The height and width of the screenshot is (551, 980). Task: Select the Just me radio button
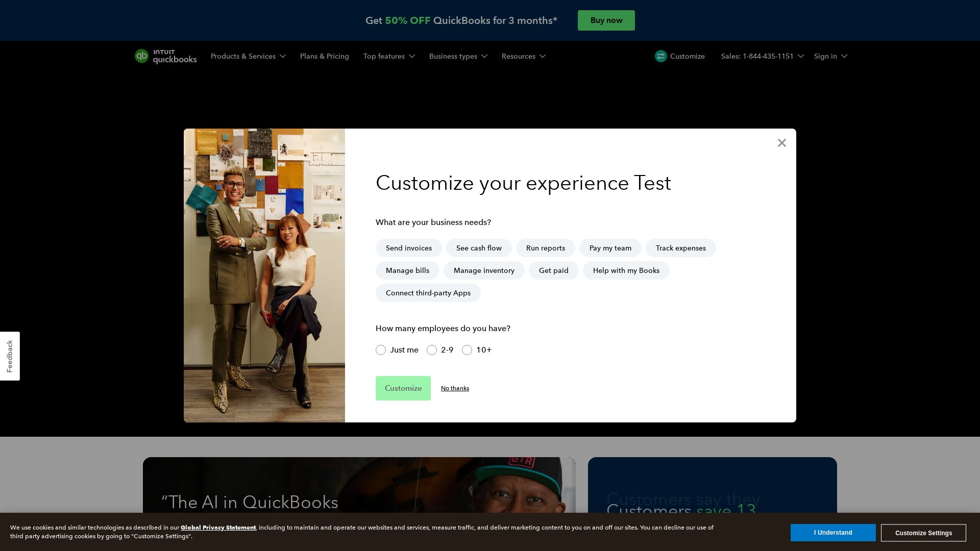381,350
